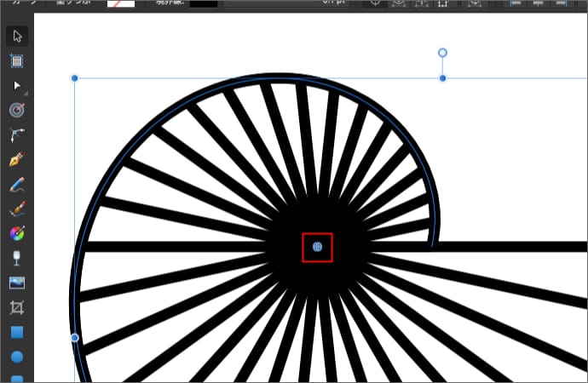Click the wheel's center point in red box
This screenshot has height=383, width=588.
click(317, 247)
